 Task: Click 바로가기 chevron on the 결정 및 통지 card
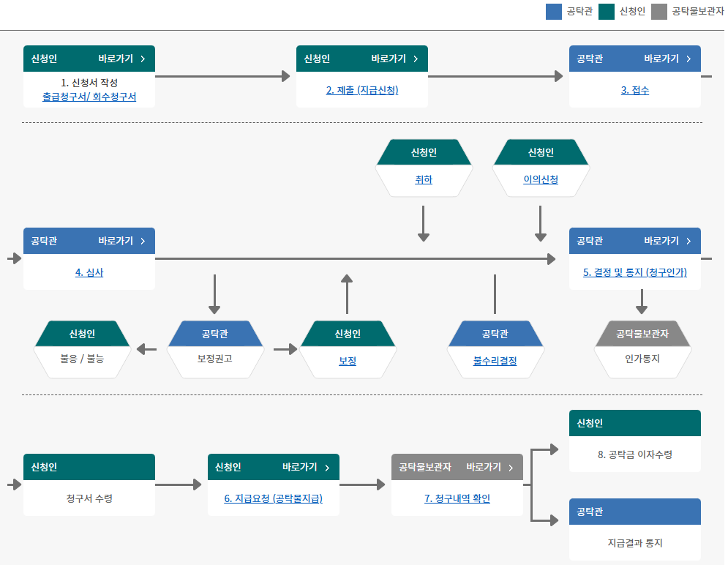pyautogui.click(x=688, y=241)
